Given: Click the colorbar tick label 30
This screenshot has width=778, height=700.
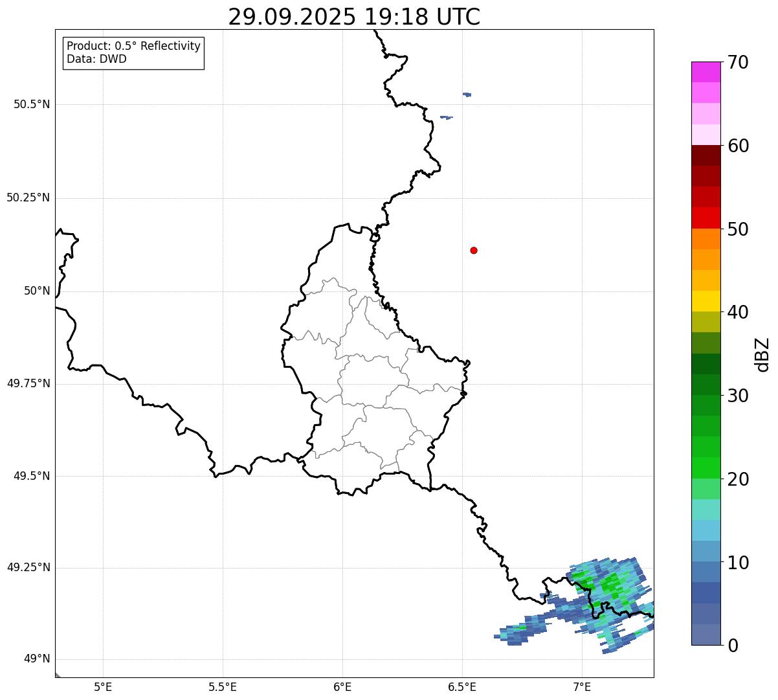Looking at the screenshot, I should point(738,396).
